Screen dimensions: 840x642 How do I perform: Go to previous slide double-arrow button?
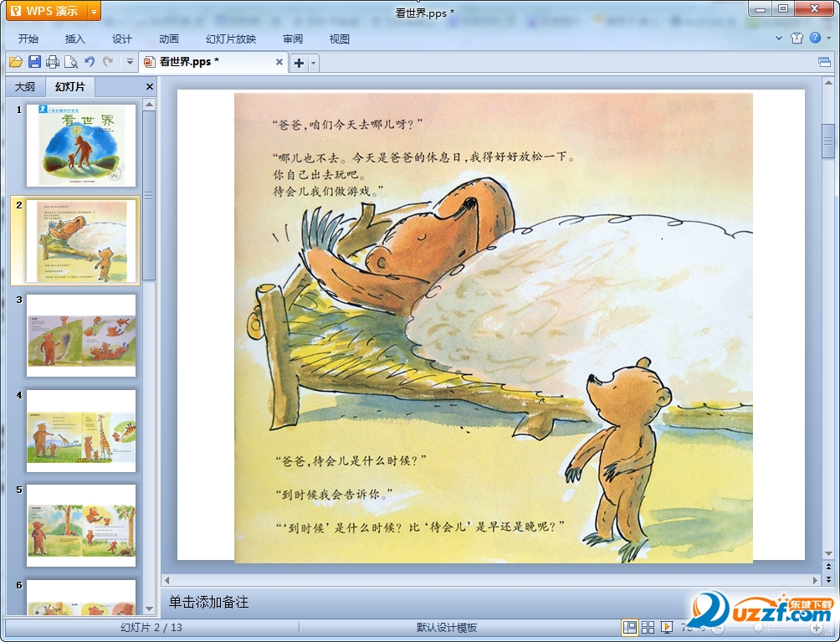(x=828, y=567)
